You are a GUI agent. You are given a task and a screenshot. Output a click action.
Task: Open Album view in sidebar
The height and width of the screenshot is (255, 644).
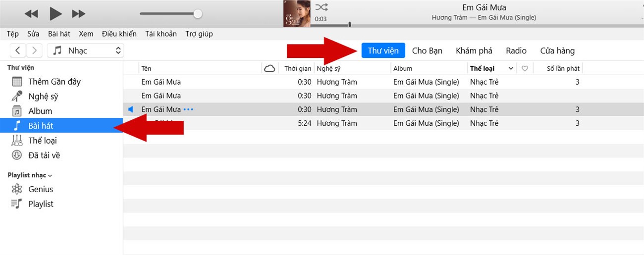[40, 111]
